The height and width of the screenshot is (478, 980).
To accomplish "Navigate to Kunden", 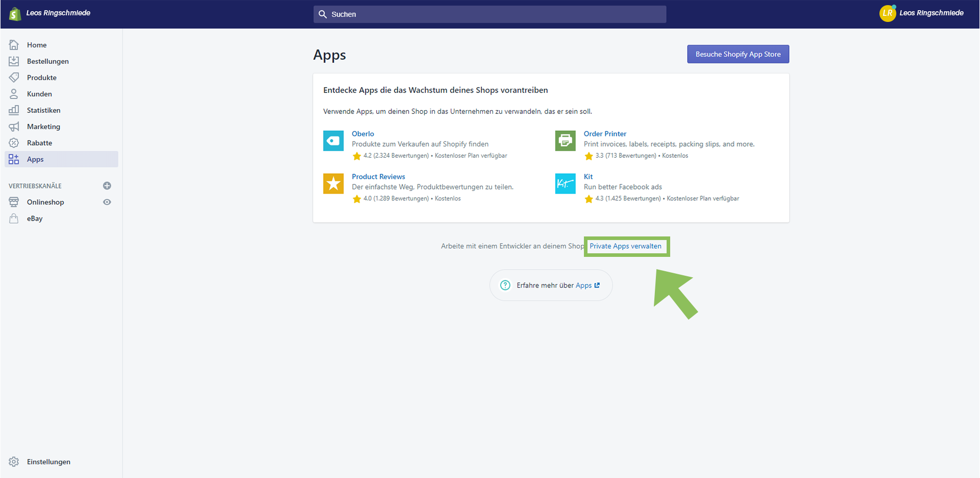I will (39, 94).
